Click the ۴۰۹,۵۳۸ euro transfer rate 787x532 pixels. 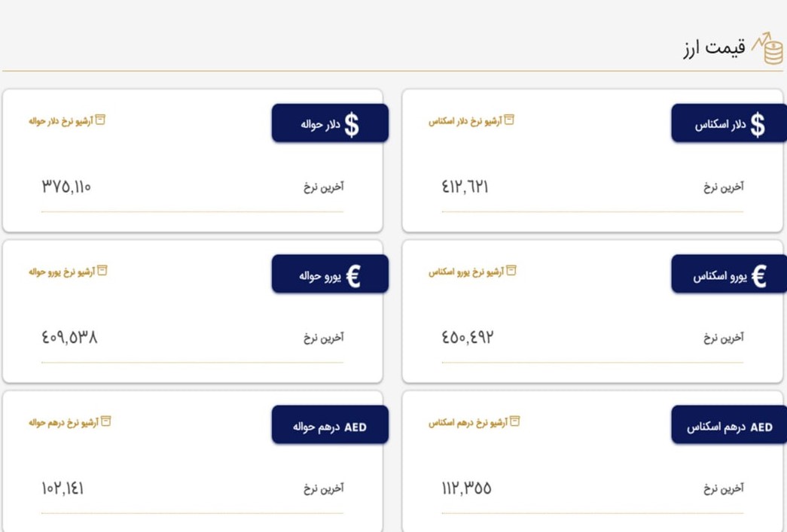[x=69, y=337]
